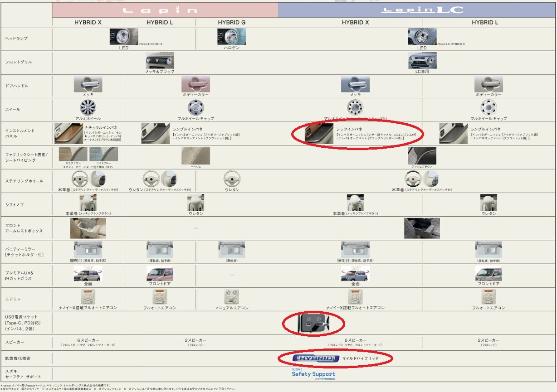Pick the アッシュブラウン seat fabric swatch
Image resolution: width=557 pixels, height=392 pixels.
coord(422,156)
